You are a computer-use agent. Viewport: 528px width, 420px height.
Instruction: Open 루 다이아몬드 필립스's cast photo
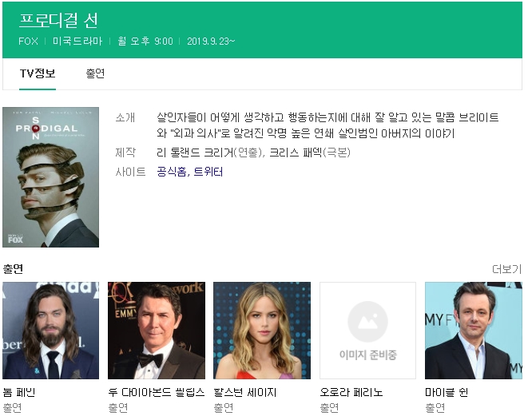[x=156, y=330]
